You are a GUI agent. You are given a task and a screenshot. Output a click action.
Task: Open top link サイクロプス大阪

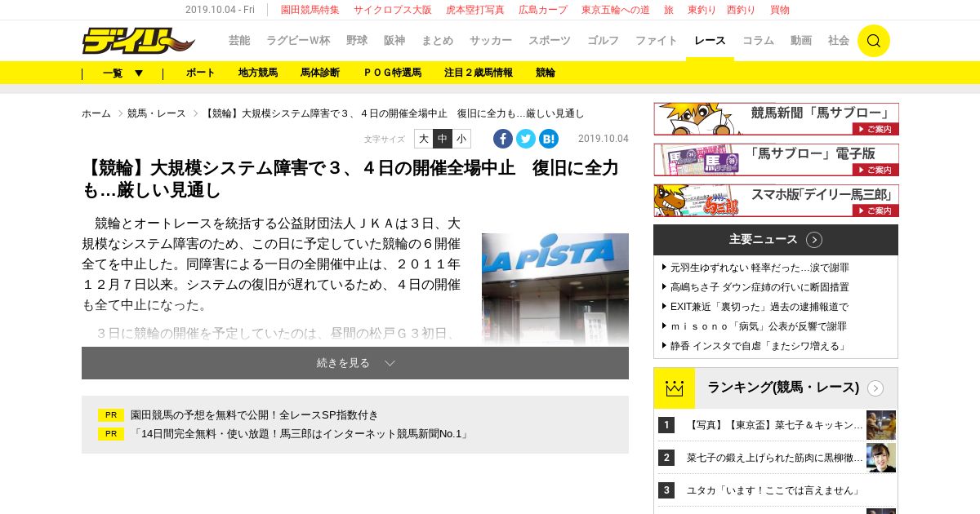(x=393, y=10)
